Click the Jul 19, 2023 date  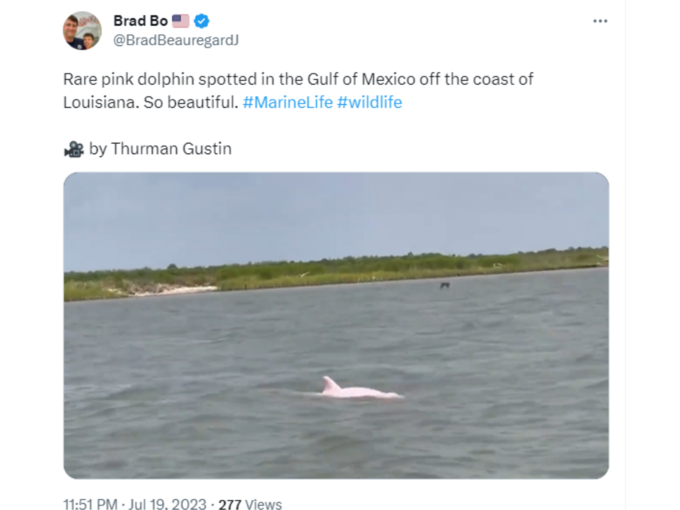pyautogui.click(x=167, y=504)
